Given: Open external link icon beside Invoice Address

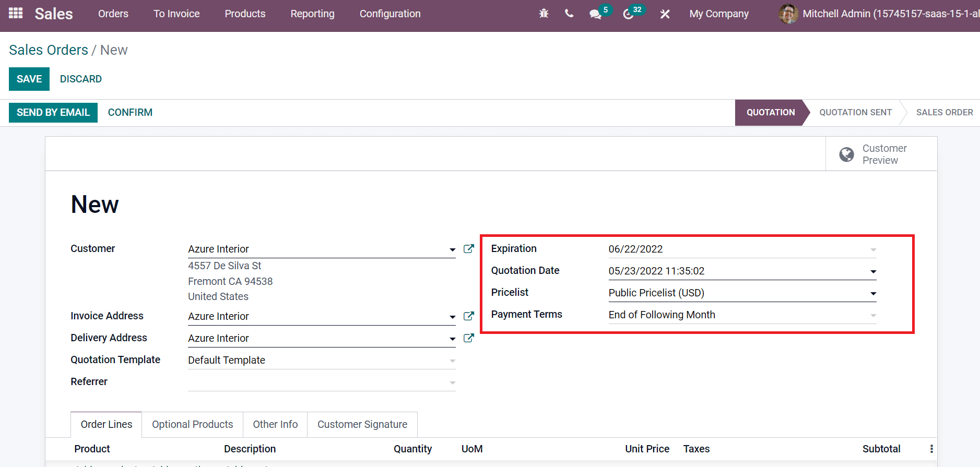Looking at the screenshot, I should (x=469, y=316).
